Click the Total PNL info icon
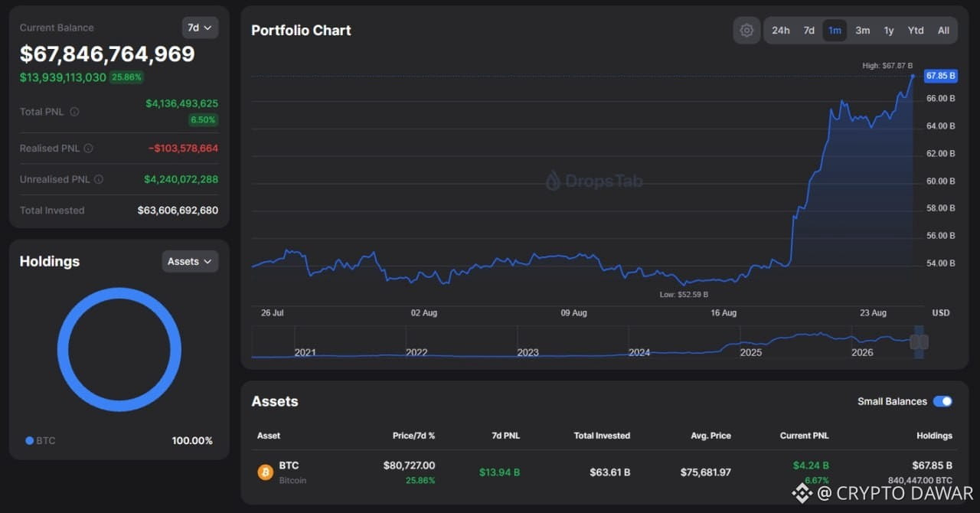The width and height of the screenshot is (980, 513). pyautogui.click(x=74, y=112)
